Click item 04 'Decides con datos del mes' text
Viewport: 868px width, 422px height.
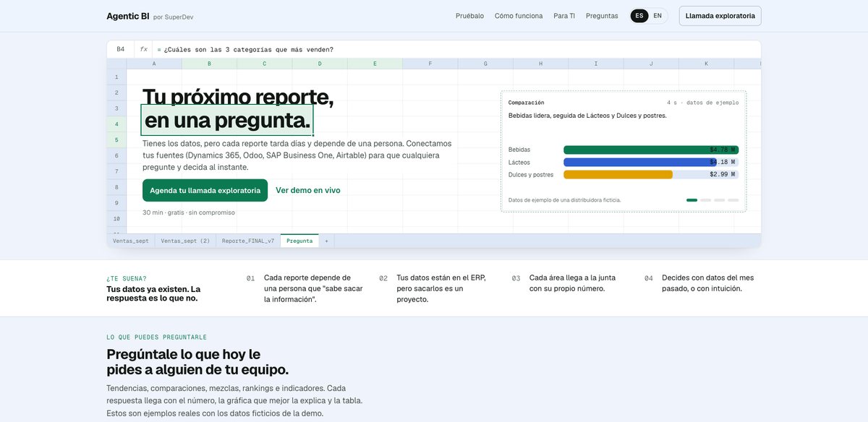[x=708, y=277]
